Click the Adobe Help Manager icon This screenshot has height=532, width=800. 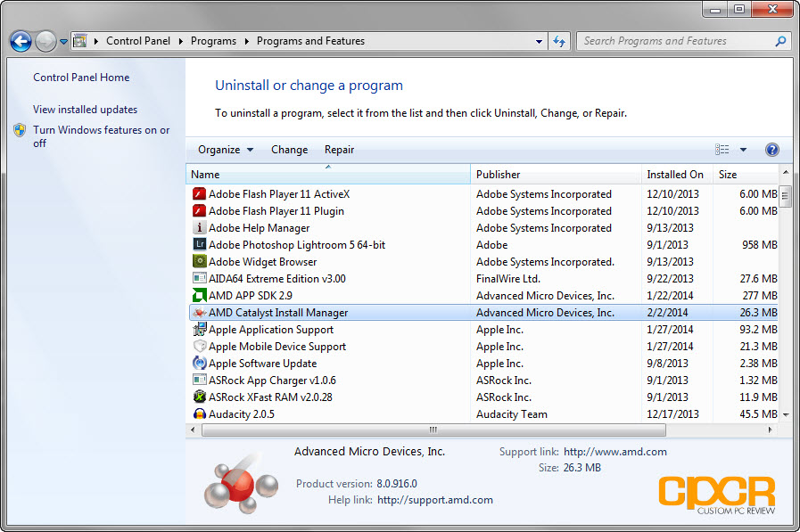199,228
